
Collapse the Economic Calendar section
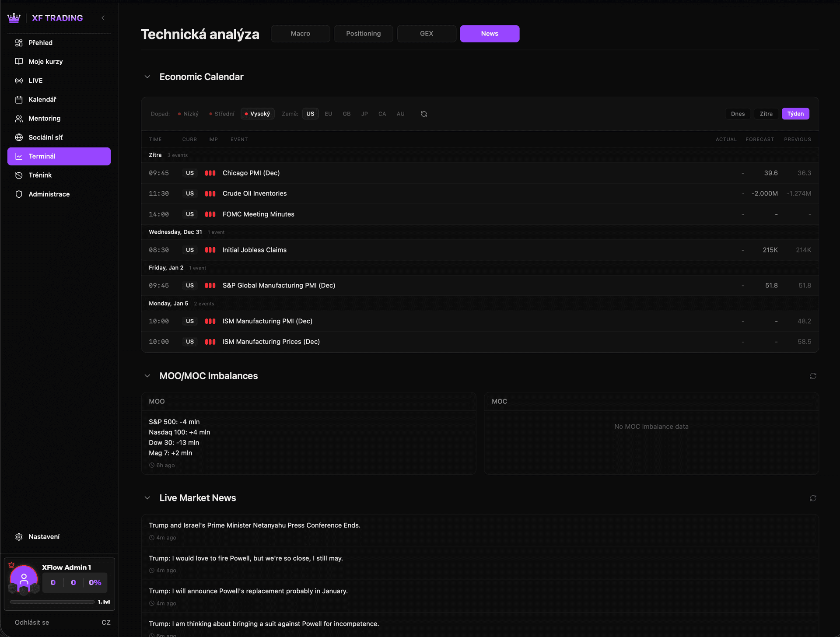pyautogui.click(x=147, y=77)
